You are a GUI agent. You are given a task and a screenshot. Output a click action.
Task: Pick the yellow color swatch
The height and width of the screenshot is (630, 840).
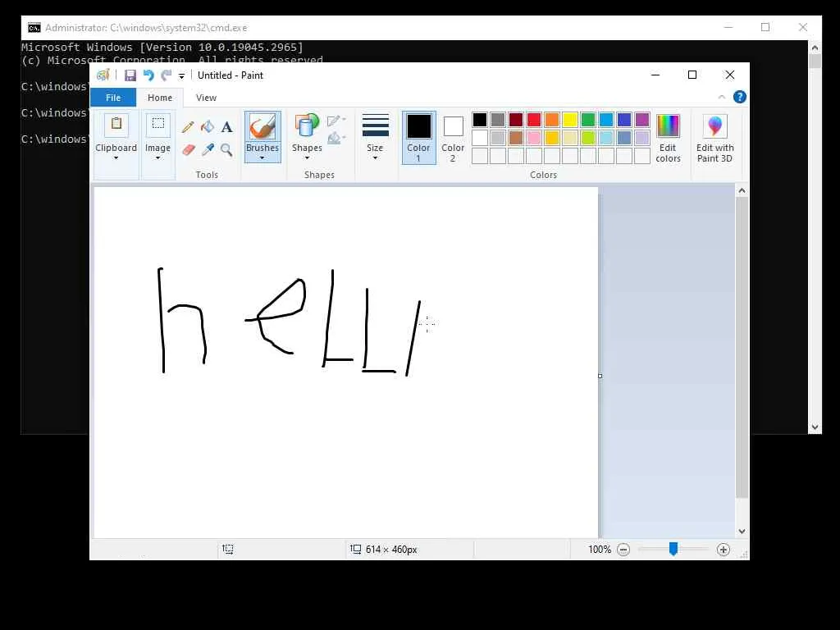click(570, 120)
